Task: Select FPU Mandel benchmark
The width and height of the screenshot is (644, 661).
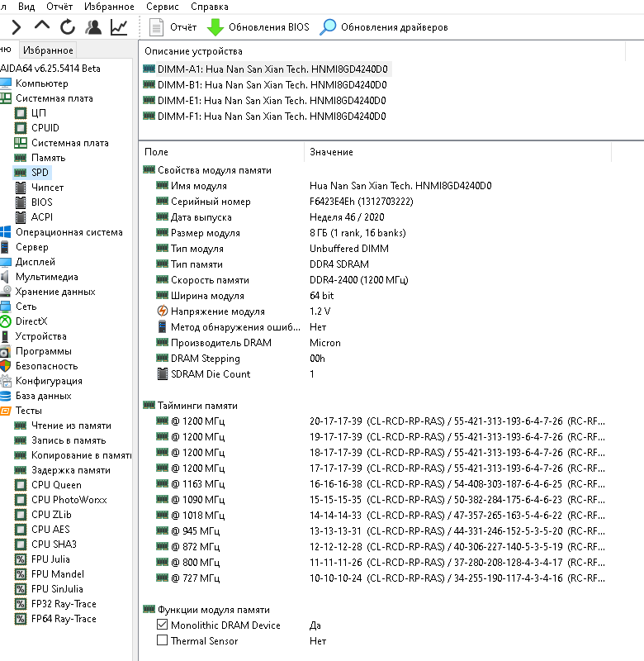Action: [58, 574]
